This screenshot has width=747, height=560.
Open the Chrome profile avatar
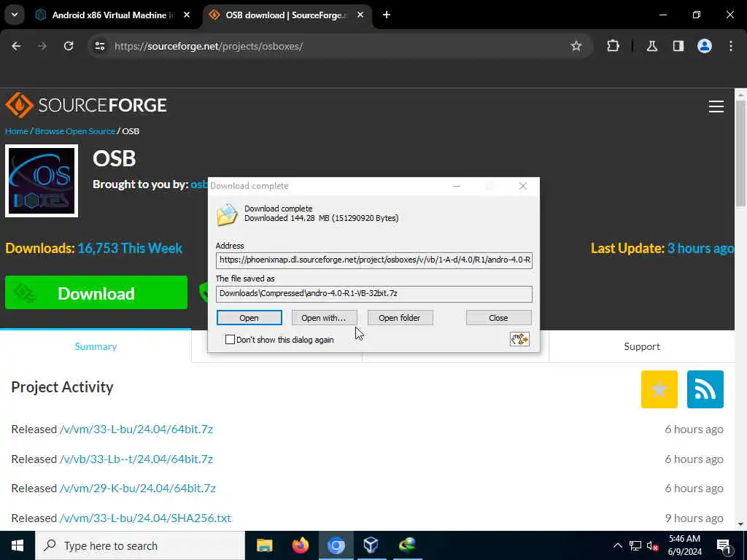[x=705, y=46]
